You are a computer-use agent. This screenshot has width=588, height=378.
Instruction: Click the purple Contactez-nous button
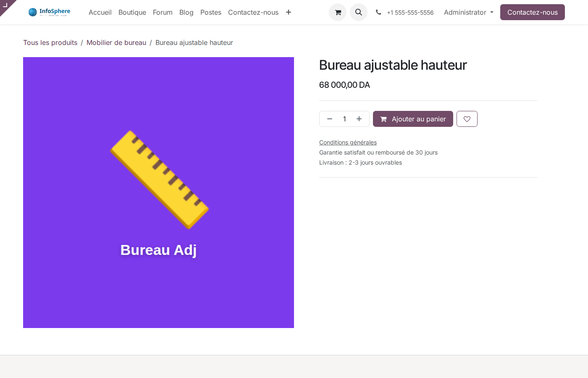point(532,12)
